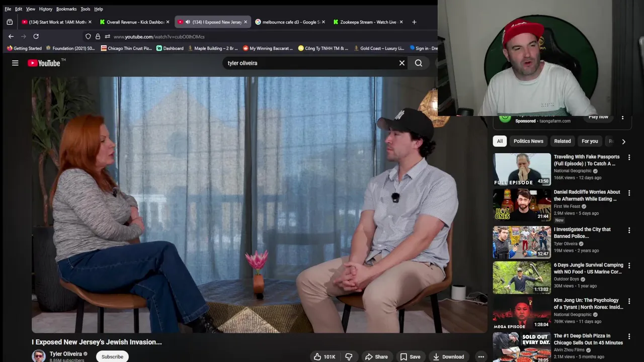Image resolution: width=644 pixels, height=362 pixels.
Task: Go back with the browser back arrow
Action: [11, 36]
